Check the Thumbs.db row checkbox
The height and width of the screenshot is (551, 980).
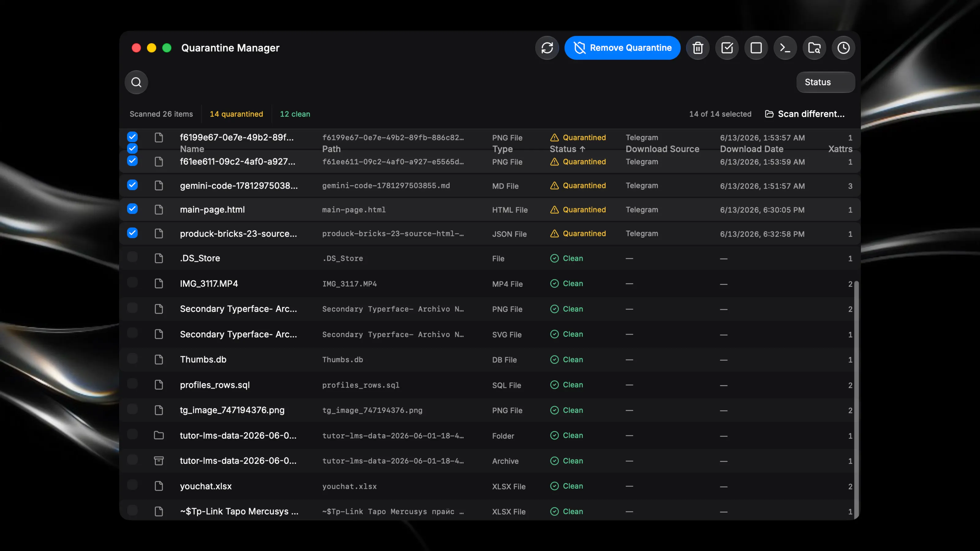point(132,358)
